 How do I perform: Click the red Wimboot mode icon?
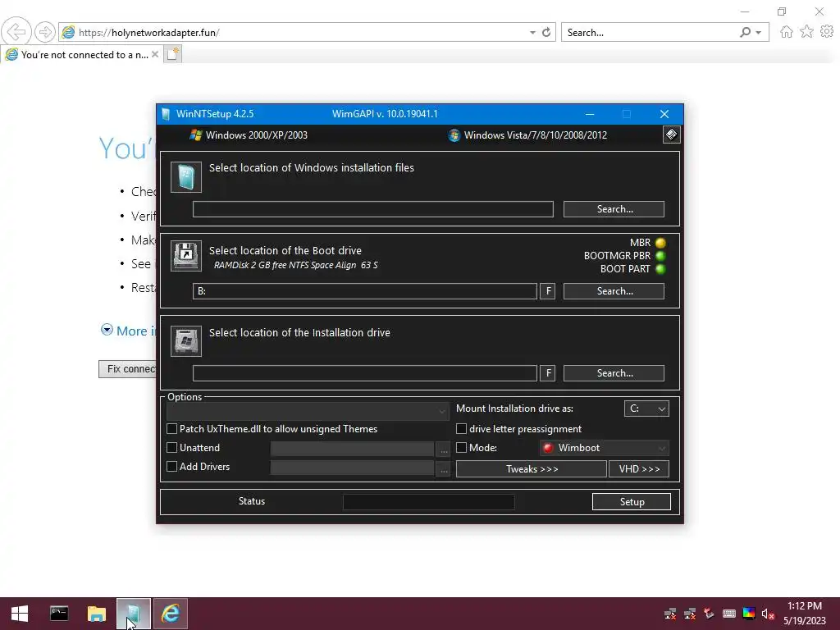[x=547, y=448]
